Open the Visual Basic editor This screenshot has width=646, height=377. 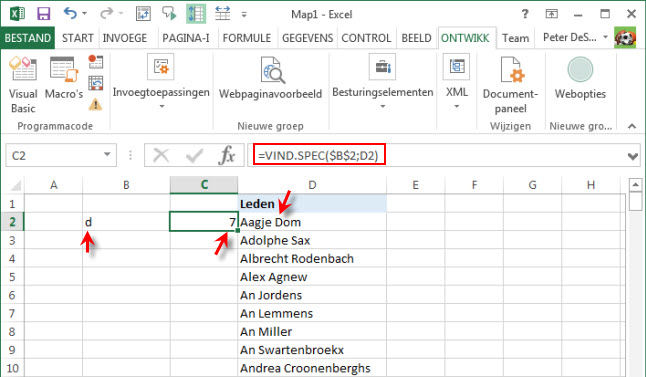pyautogui.click(x=23, y=85)
